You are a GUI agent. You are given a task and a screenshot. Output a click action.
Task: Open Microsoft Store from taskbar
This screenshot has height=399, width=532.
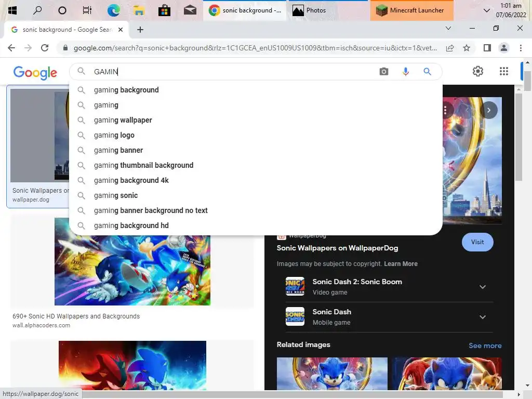tap(164, 10)
